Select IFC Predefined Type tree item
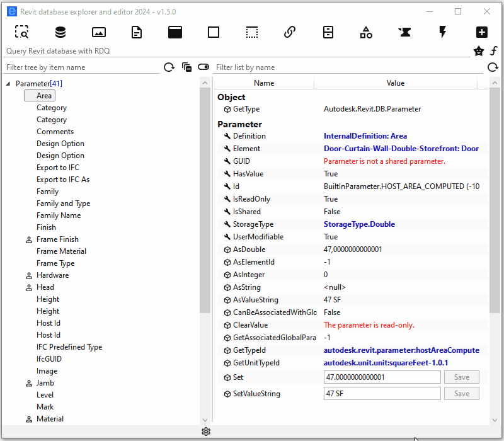The height and width of the screenshot is (441, 504). point(69,347)
